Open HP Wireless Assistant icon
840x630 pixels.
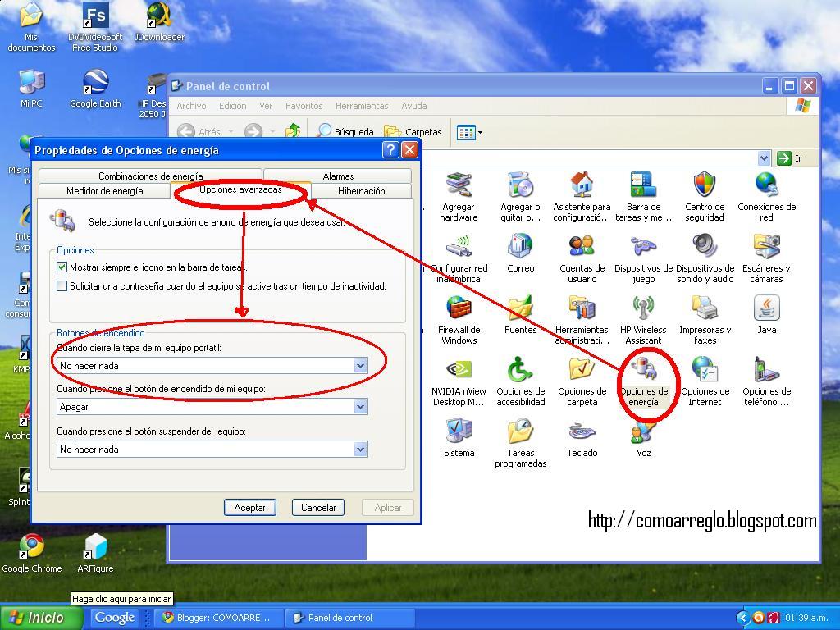(643, 308)
